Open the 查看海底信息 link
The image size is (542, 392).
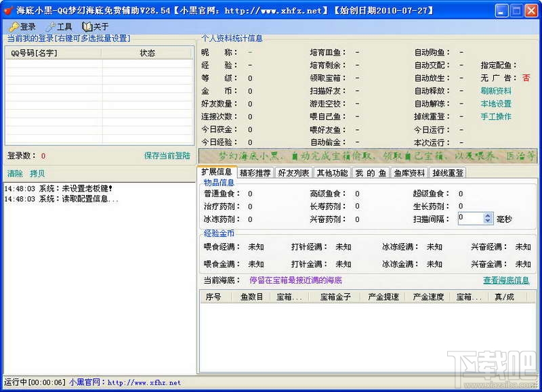(506, 280)
